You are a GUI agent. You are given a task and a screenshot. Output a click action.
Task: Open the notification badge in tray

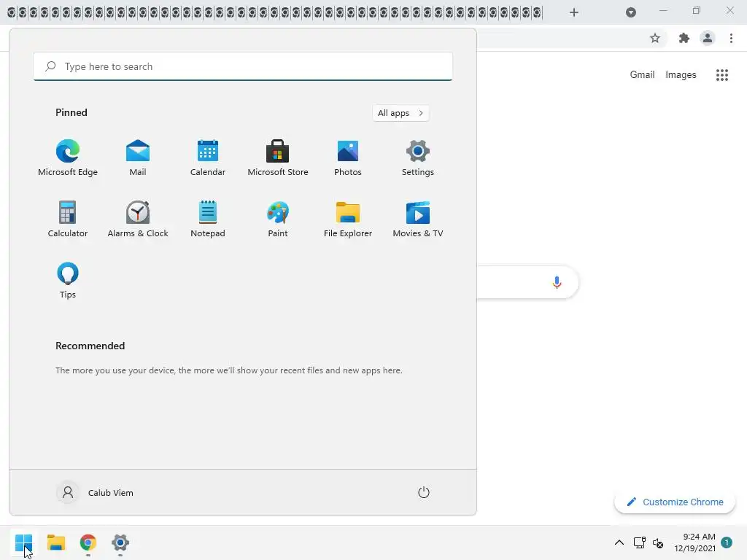click(x=727, y=542)
